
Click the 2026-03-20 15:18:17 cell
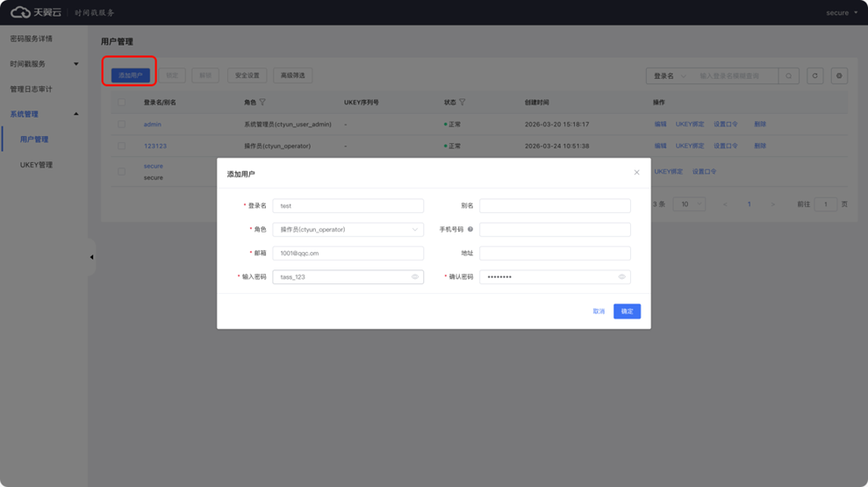tap(557, 125)
